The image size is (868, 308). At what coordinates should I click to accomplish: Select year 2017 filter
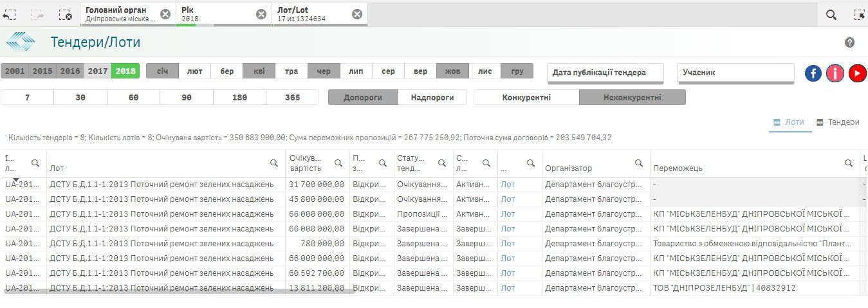[98, 71]
